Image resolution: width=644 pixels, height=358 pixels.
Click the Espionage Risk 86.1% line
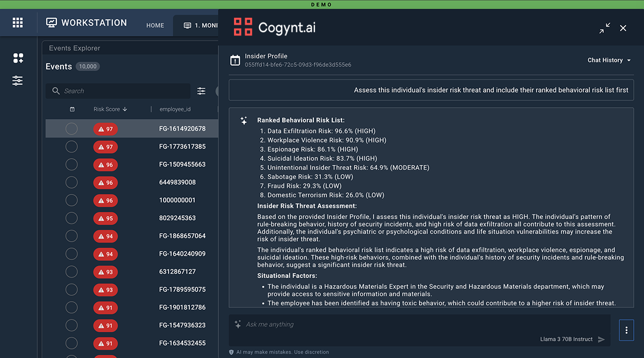coord(312,149)
